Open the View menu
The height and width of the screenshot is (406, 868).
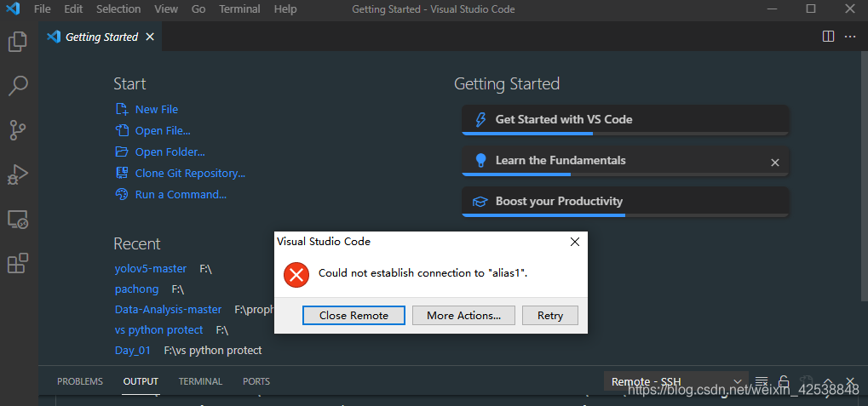(x=166, y=9)
